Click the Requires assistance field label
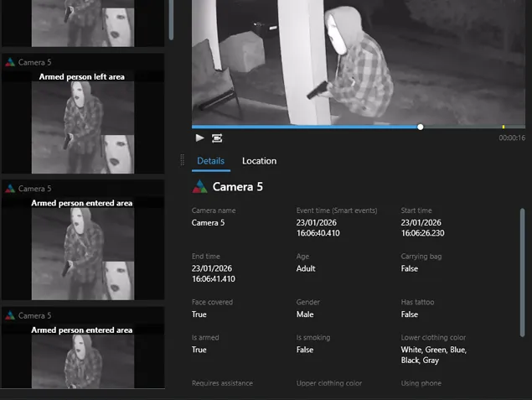 point(222,383)
